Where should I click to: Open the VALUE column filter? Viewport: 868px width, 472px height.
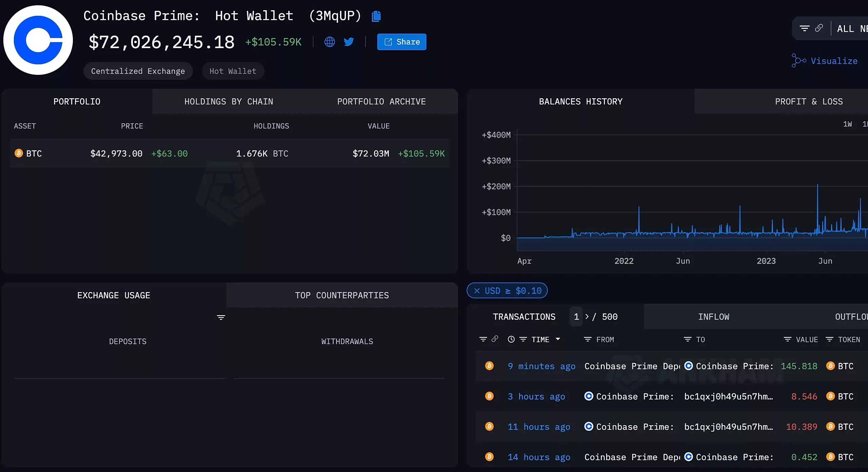click(787, 339)
